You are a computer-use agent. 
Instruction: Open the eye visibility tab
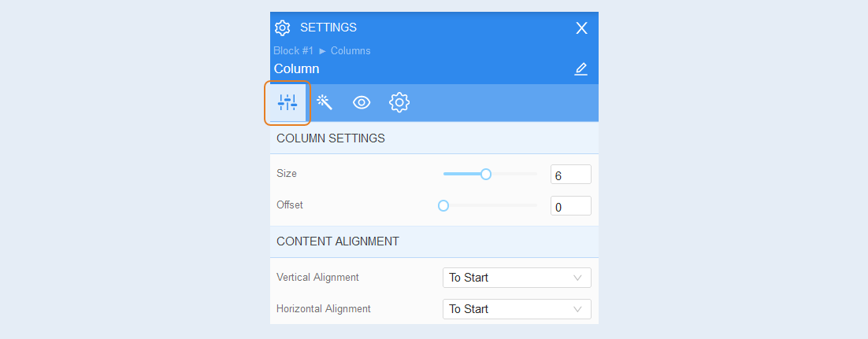tap(362, 102)
